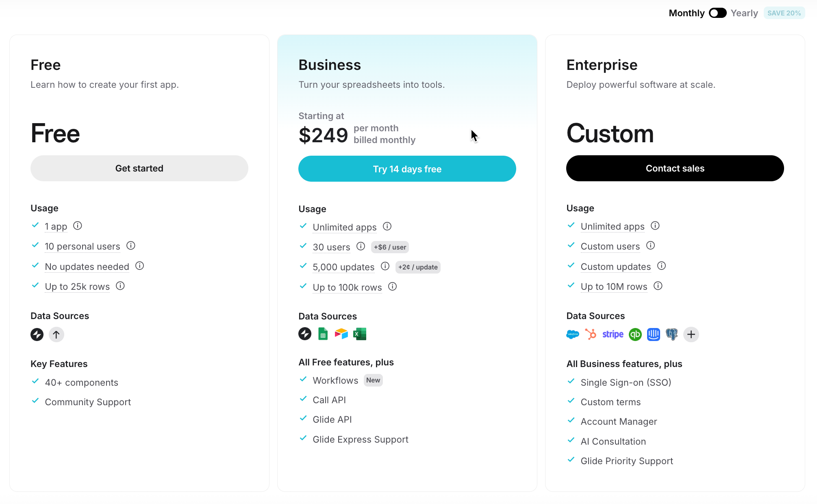The height and width of the screenshot is (504, 817).
Task: Click the plus icon for more Enterprise sources
Action: pyautogui.click(x=691, y=334)
